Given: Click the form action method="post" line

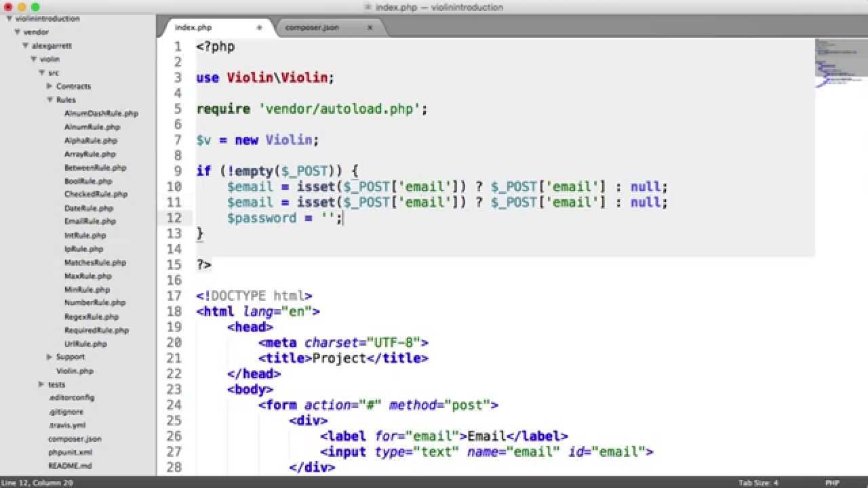Looking at the screenshot, I should [x=378, y=405].
